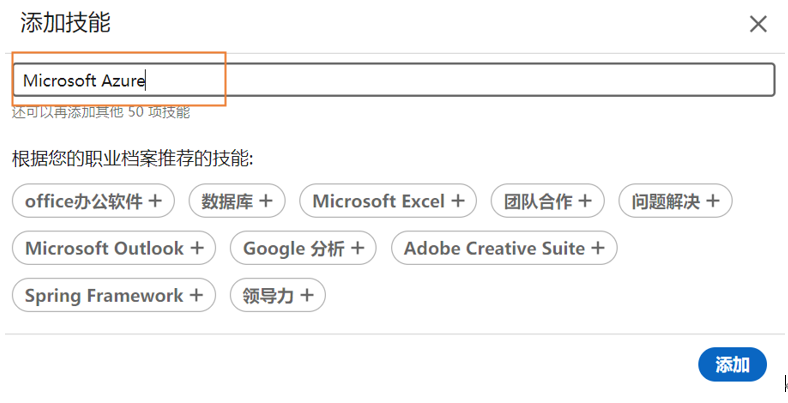Click plus icon on 问题解决 chip
Image resolution: width=788 pixels, height=403 pixels.
coord(713,201)
